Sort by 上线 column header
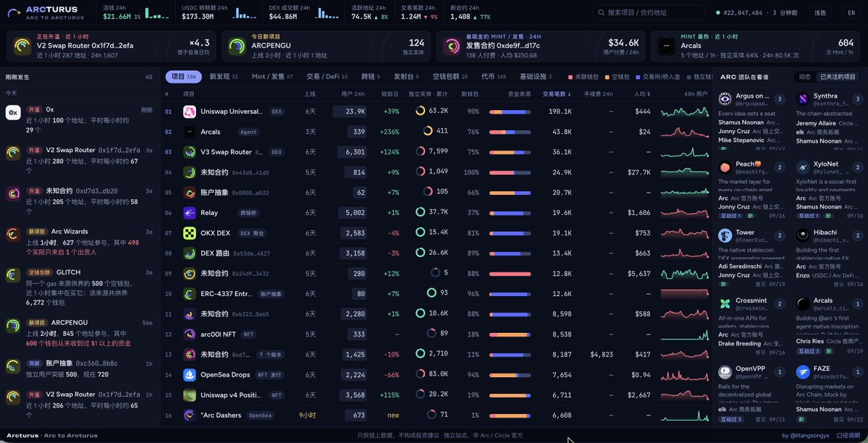 tap(310, 94)
